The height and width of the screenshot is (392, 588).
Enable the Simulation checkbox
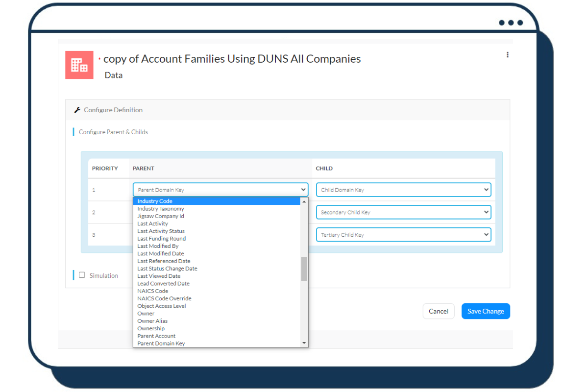click(x=82, y=275)
